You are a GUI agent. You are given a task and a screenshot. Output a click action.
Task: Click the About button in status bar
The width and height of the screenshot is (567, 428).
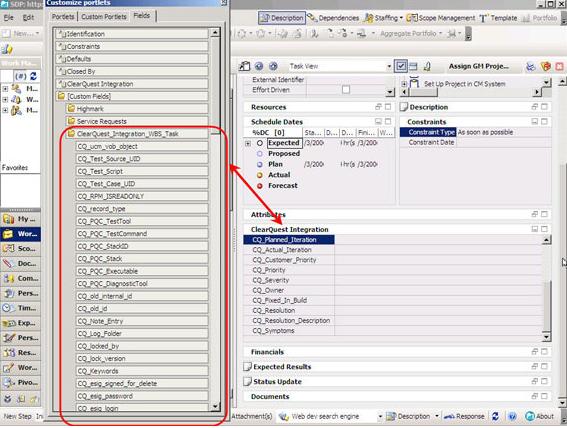[x=540, y=416]
